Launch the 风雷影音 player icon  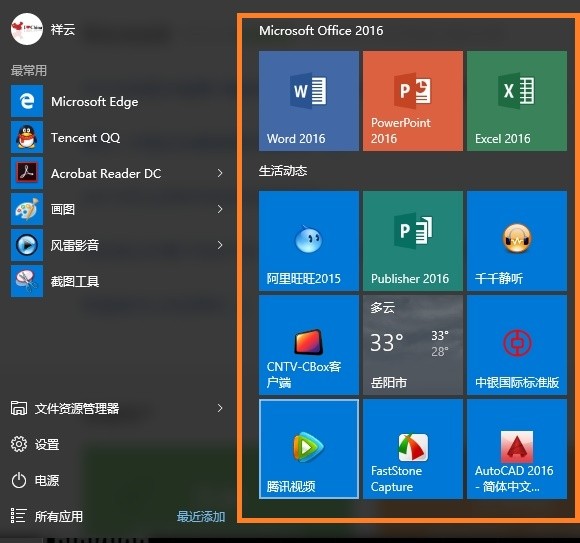pos(27,245)
